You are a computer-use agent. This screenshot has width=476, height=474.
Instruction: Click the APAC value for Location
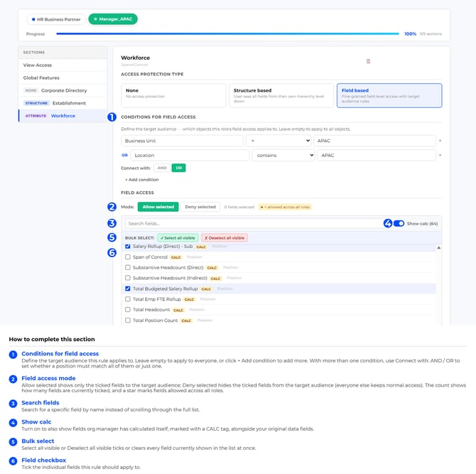coord(377,155)
